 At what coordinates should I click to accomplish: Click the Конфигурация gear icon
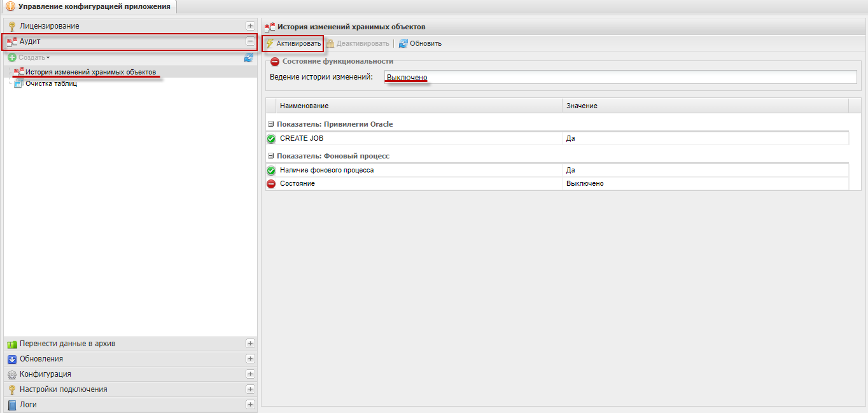coord(11,374)
